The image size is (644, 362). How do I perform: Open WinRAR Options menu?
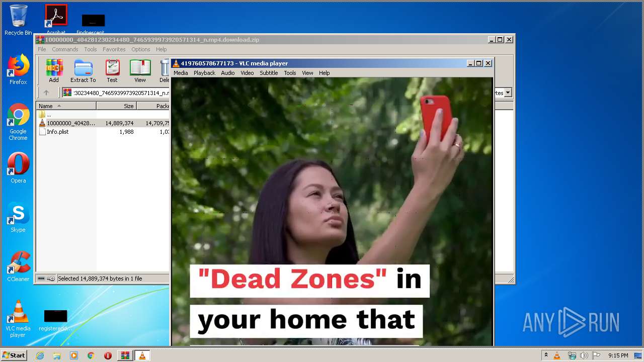[x=141, y=49]
